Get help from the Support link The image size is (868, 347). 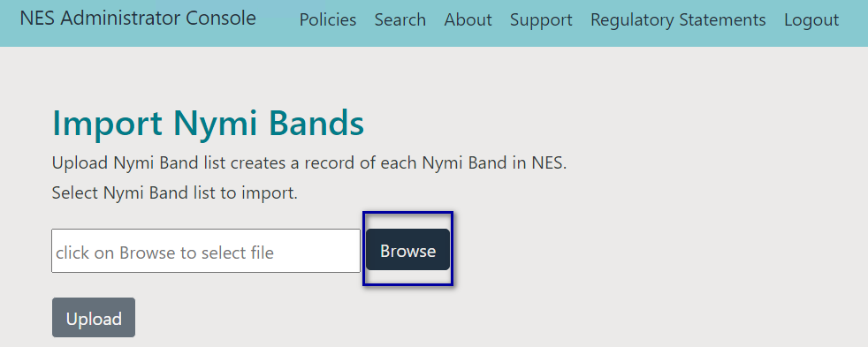pos(541,20)
